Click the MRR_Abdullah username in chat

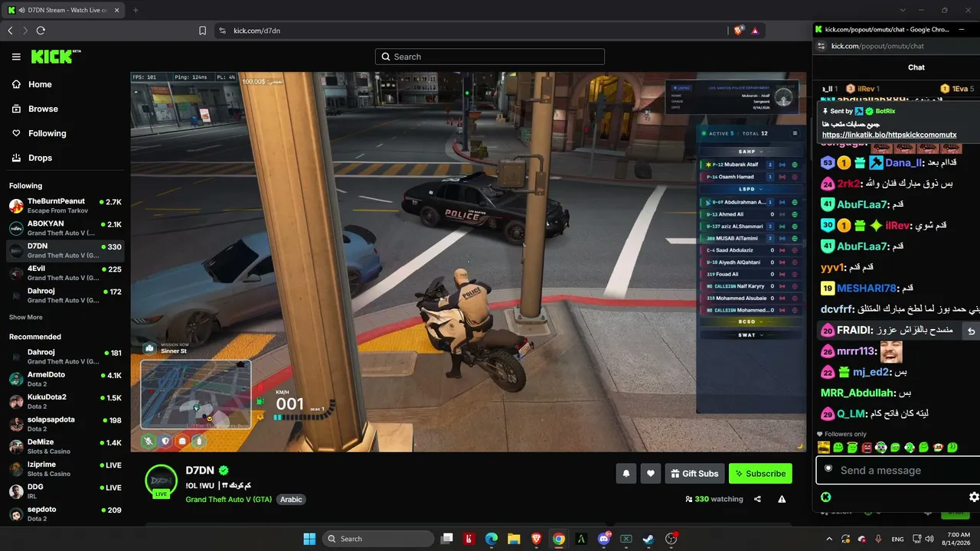857,393
